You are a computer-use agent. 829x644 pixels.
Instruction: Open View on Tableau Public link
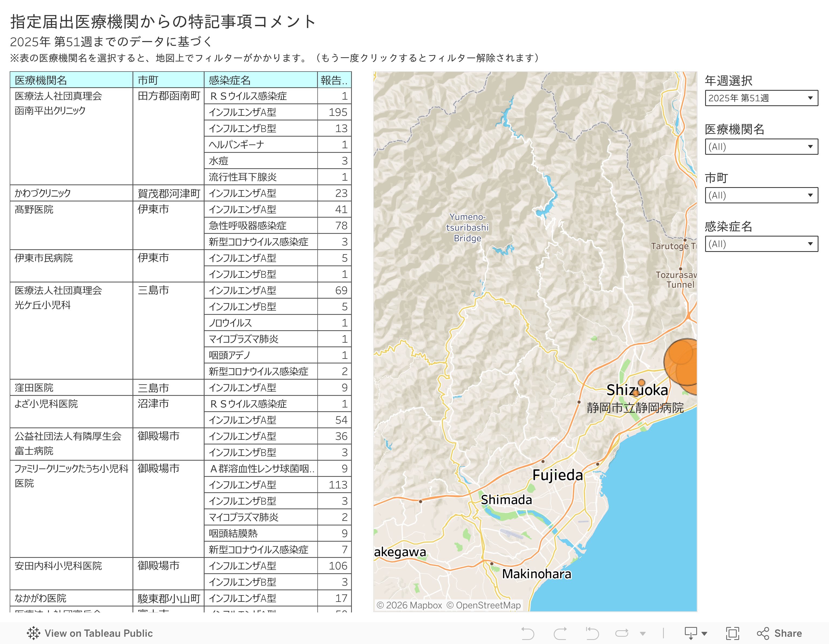click(x=98, y=633)
